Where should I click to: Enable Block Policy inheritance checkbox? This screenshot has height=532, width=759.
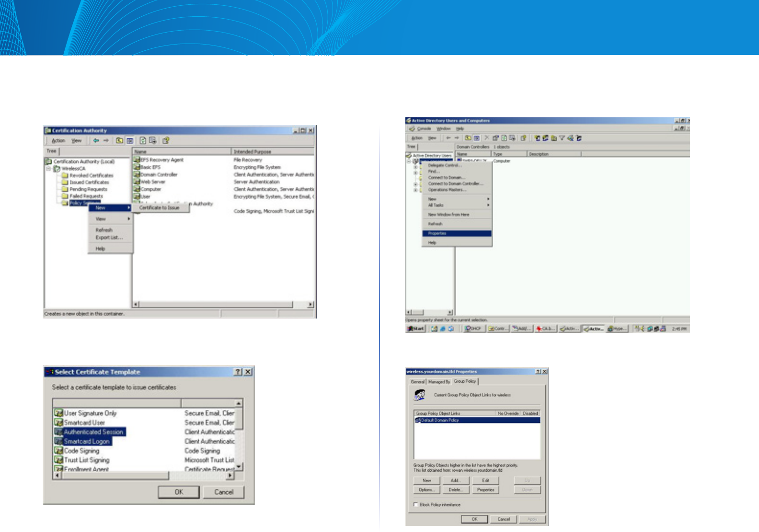coord(415,505)
